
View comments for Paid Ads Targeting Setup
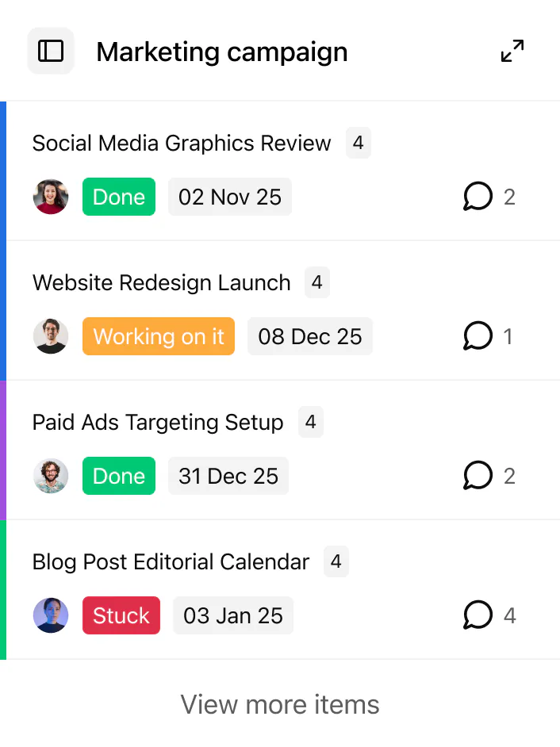click(478, 475)
